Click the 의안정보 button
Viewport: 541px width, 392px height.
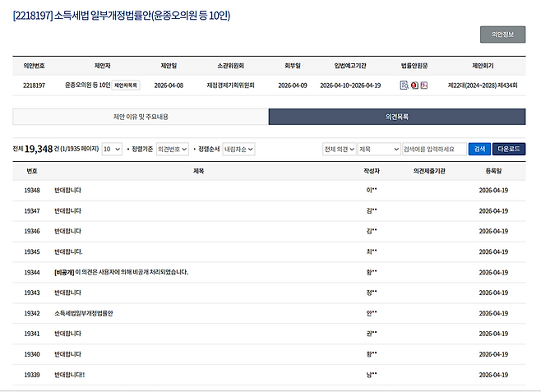(502, 35)
